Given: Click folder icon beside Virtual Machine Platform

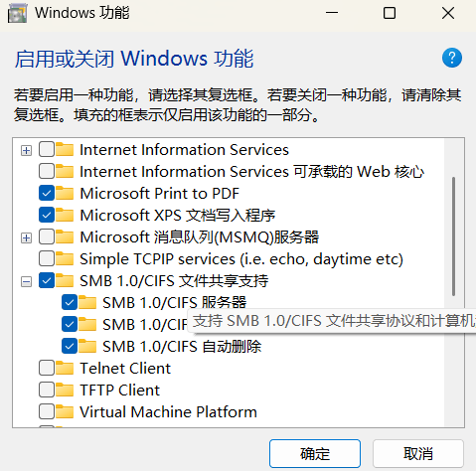Looking at the screenshot, I should click(65, 411).
